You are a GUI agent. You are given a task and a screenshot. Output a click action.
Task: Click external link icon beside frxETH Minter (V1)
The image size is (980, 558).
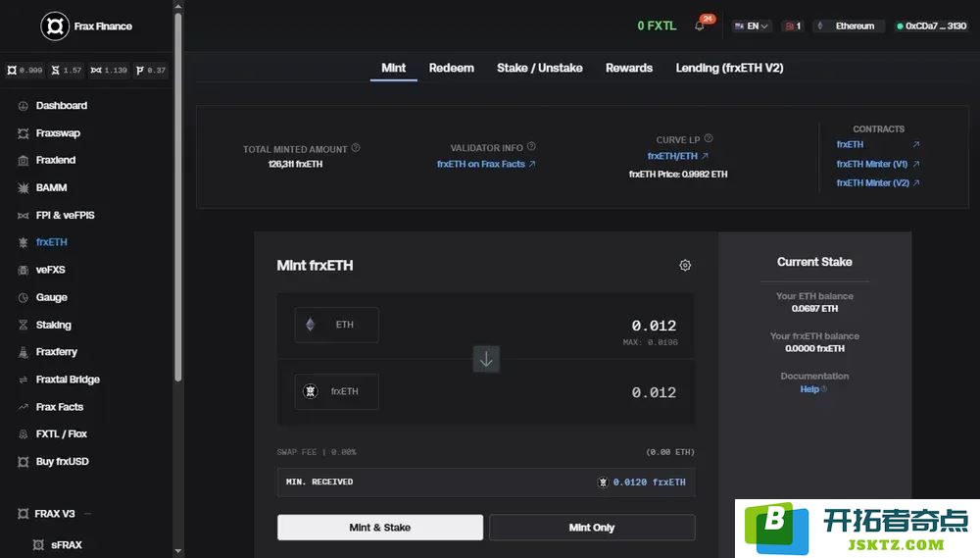coord(915,164)
